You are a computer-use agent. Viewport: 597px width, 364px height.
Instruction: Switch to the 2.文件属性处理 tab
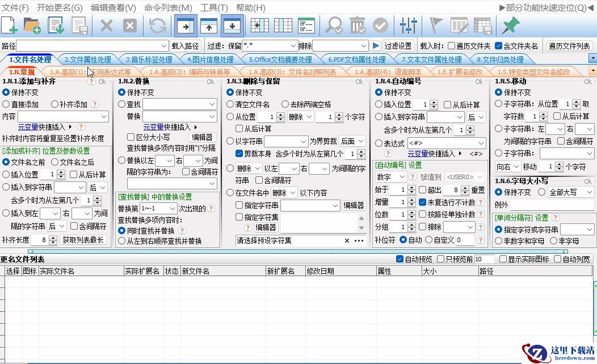click(x=87, y=60)
